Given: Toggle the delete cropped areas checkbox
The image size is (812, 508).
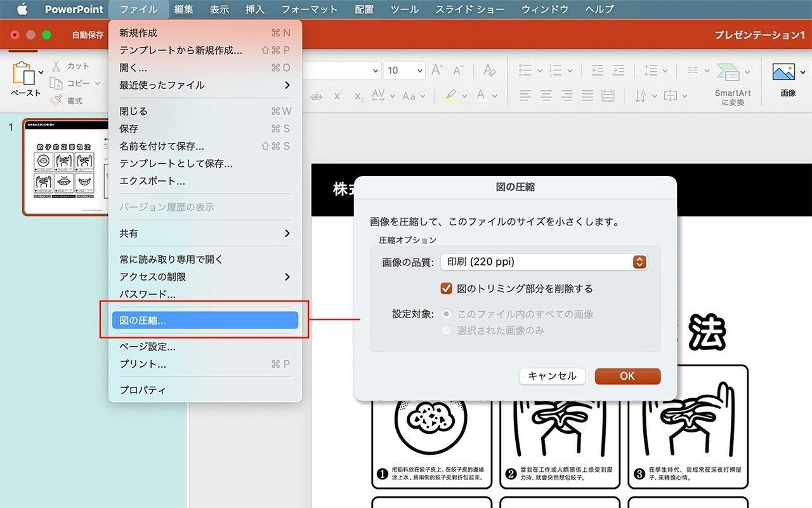Looking at the screenshot, I should click(447, 288).
